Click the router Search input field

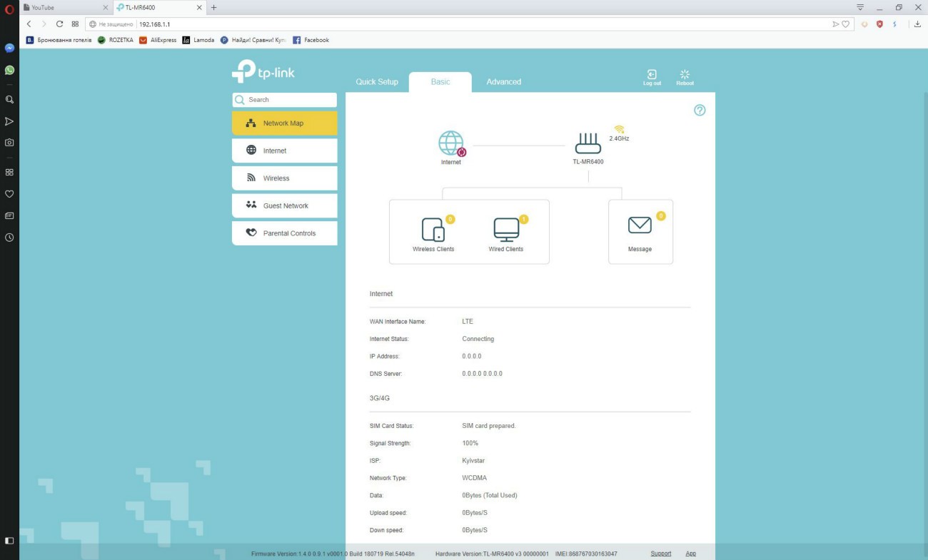(x=289, y=100)
